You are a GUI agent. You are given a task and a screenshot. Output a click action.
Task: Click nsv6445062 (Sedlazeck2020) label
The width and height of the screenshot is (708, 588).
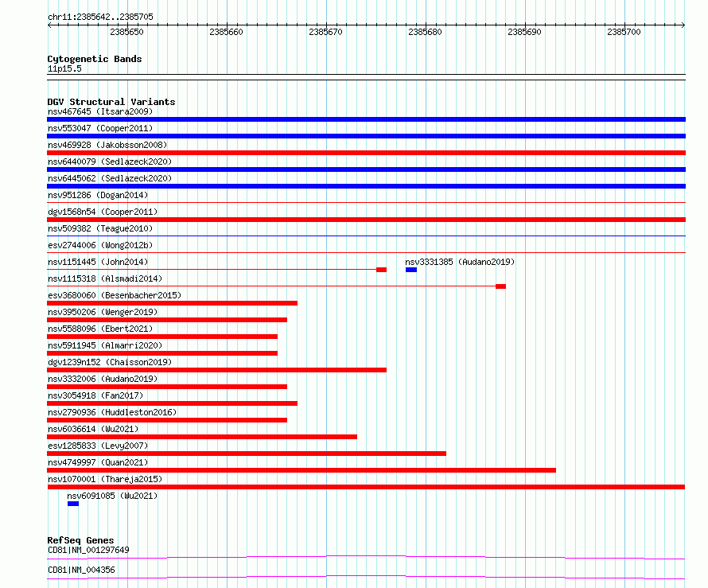click(x=110, y=178)
